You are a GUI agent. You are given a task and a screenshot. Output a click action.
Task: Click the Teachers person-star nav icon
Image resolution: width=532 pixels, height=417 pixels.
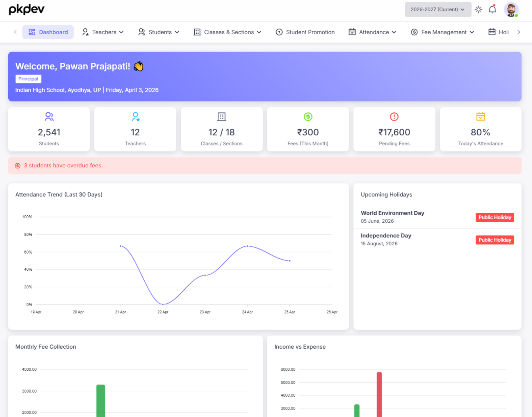tap(85, 32)
